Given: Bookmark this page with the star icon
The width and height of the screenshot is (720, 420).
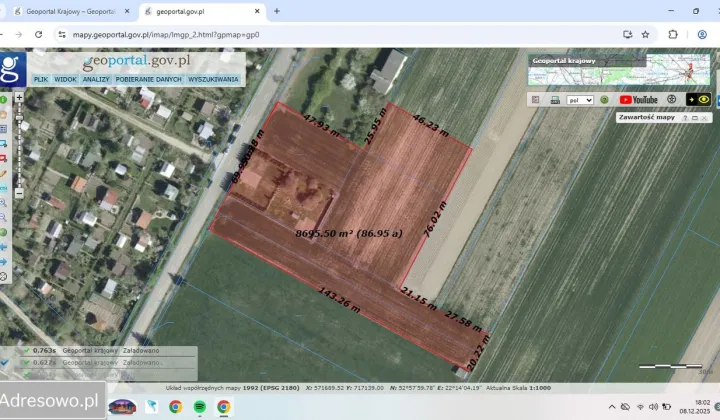Looking at the screenshot, I should (x=646, y=34).
